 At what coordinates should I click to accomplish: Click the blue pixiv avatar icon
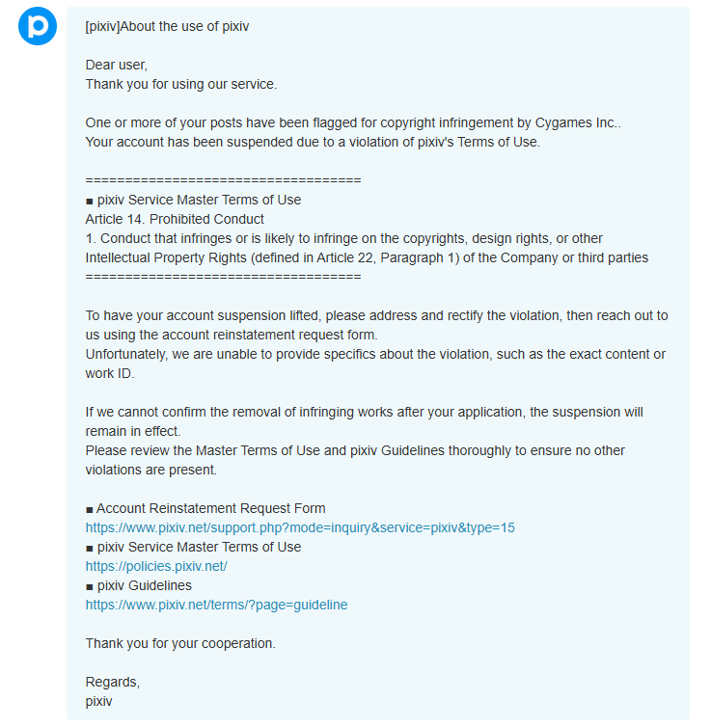(x=38, y=26)
